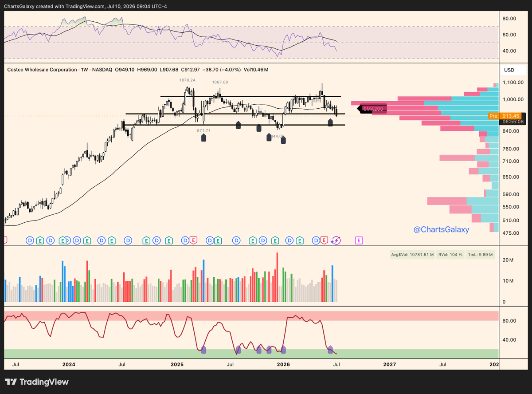Click the 2024 time axis label
Image resolution: width=532 pixels, height=394 pixels.
pos(69,364)
